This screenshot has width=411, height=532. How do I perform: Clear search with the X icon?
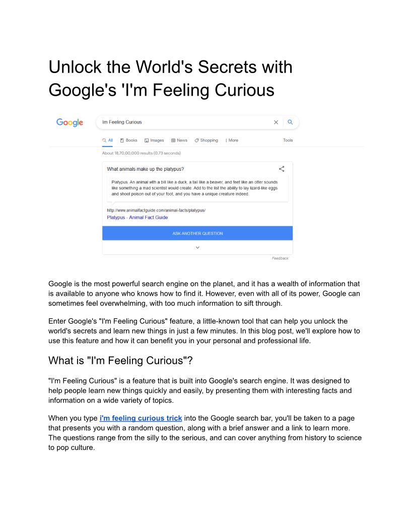276,122
